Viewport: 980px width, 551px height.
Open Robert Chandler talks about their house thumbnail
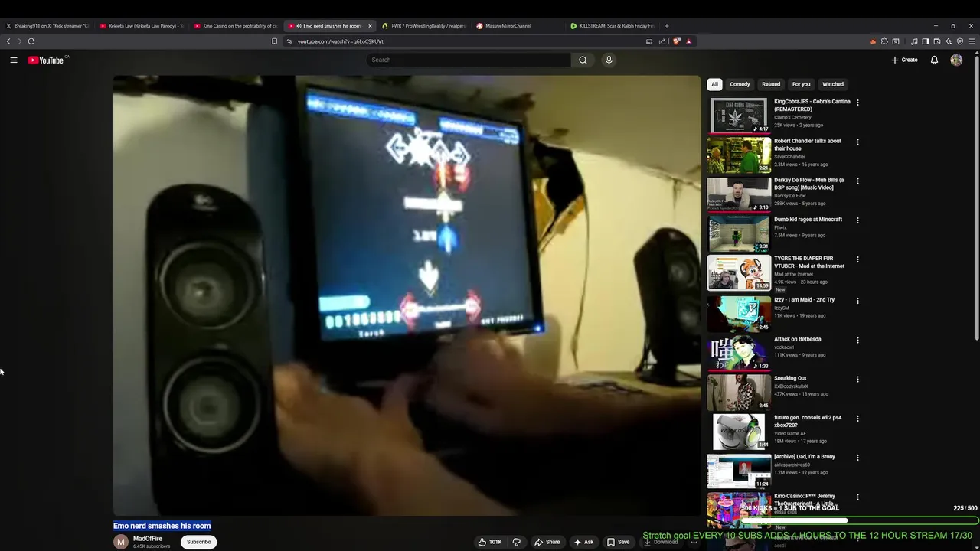739,155
